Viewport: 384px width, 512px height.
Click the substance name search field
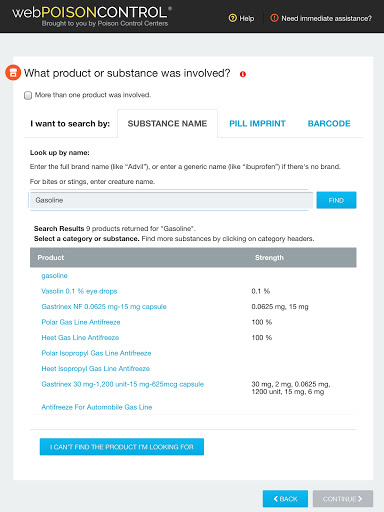click(171, 200)
